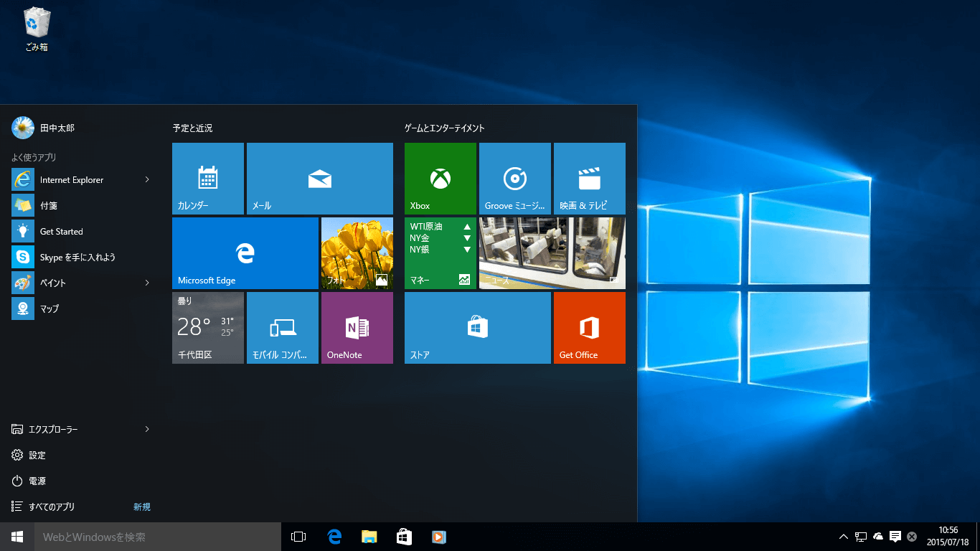Open the ストア tile in Start menu

point(478,328)
